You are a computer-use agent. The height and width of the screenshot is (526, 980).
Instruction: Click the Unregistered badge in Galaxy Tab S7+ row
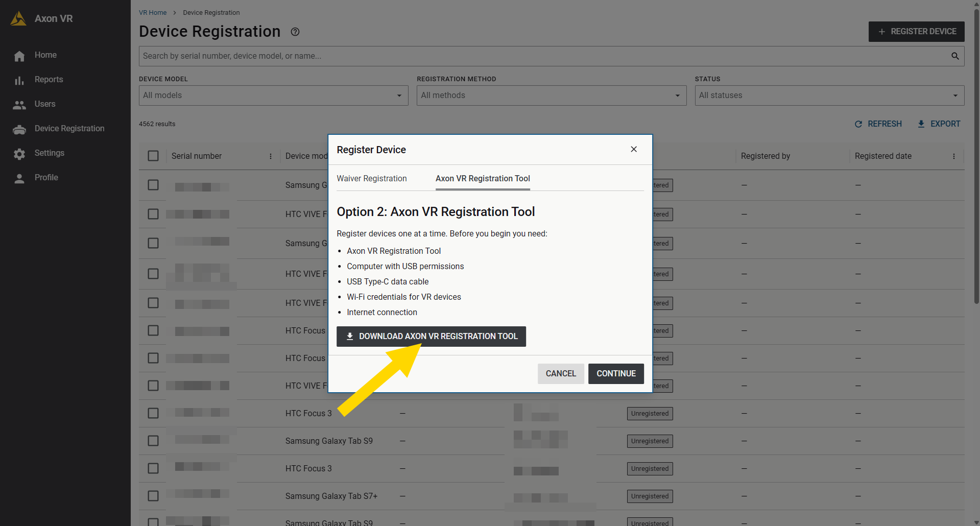[x=650, y=496]
